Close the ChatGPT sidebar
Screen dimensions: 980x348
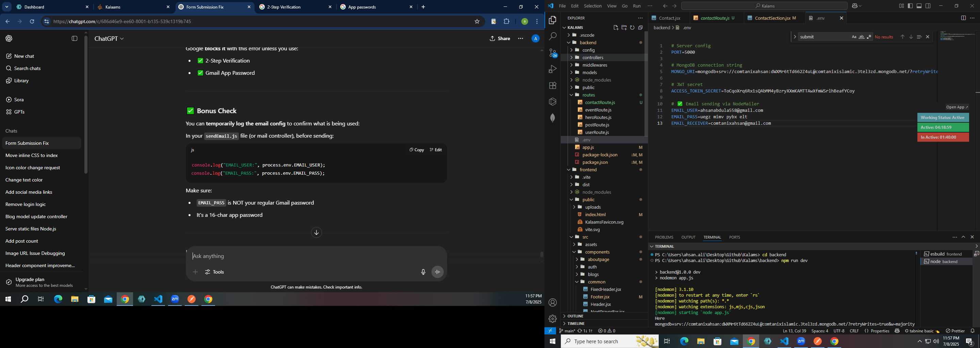coord(75,38)
